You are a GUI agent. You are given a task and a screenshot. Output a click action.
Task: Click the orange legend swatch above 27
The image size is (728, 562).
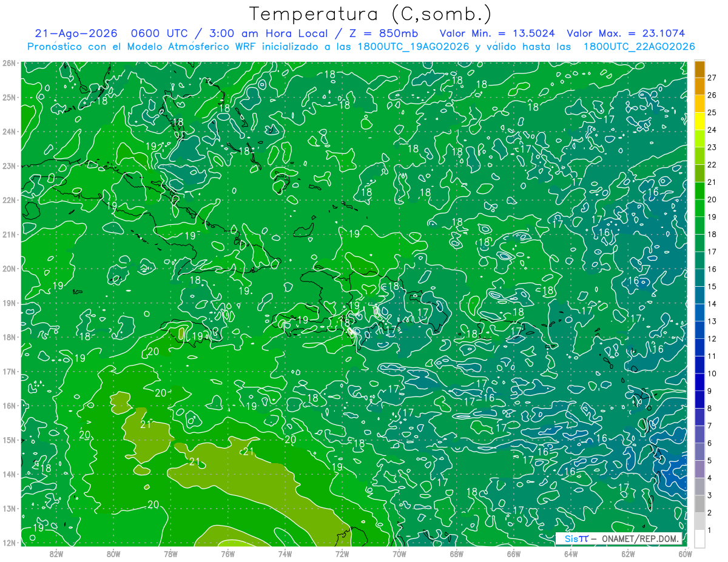(699, 70)
